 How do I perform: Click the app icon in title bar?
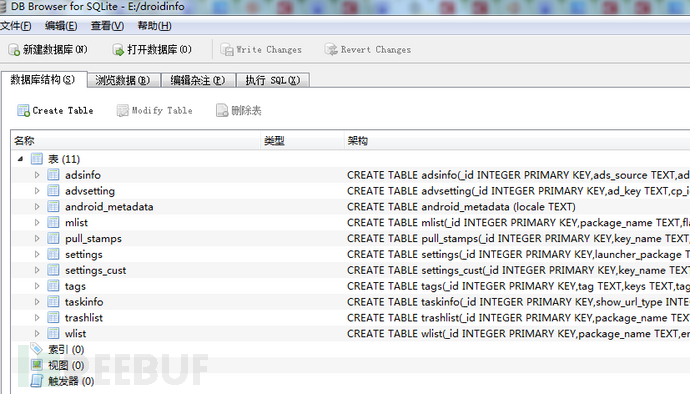pos(3,7)
